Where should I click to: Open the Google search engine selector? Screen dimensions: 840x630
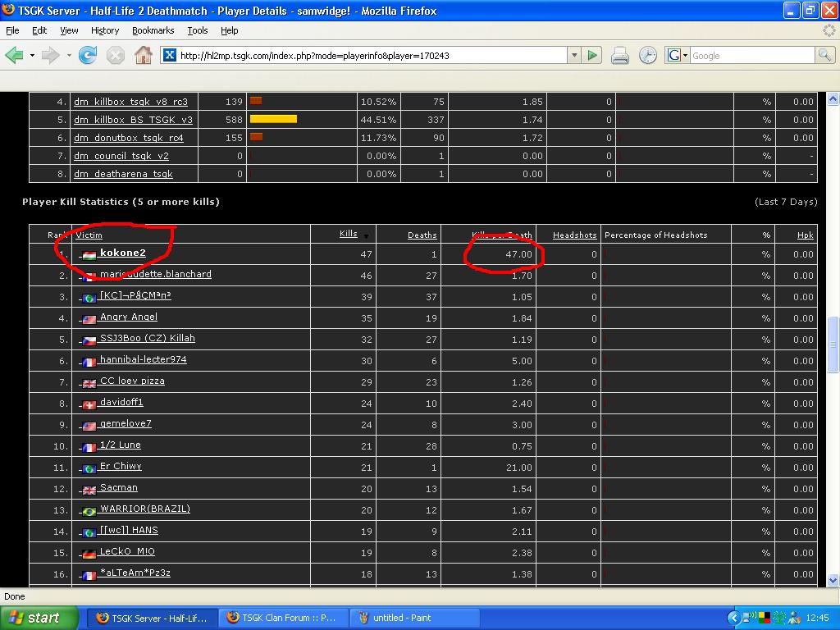click(677, 56)
